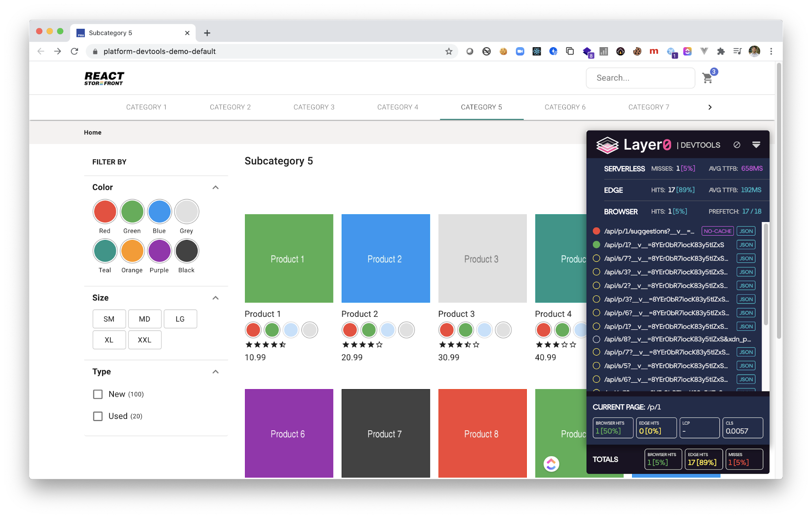Image resolution: width=812 pixels, height=518 pixels.
Task: Open the shopping cart icon
Action: pos(707,78)
